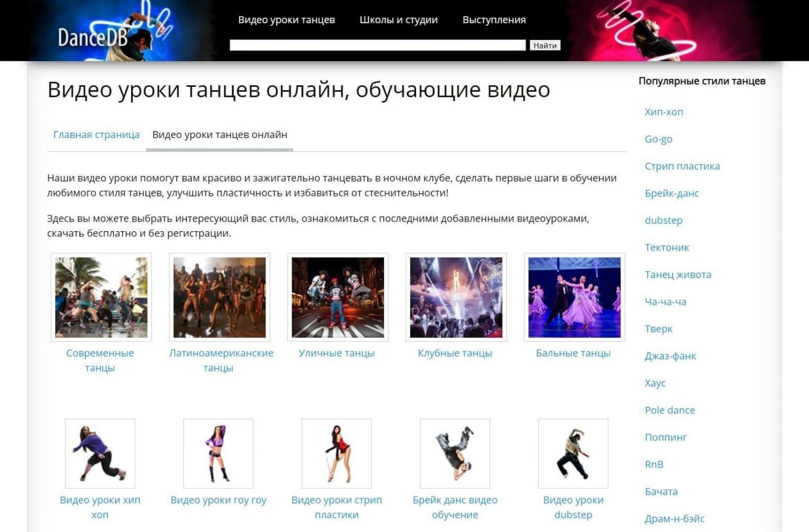
Task: Follow the Современные танцы text link
Action: coord(100,360)
